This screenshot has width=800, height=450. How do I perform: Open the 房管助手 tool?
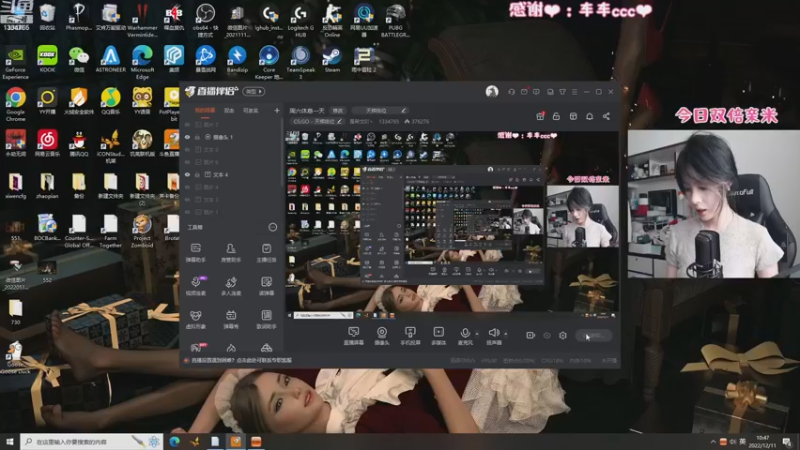(x=231, y=253)
